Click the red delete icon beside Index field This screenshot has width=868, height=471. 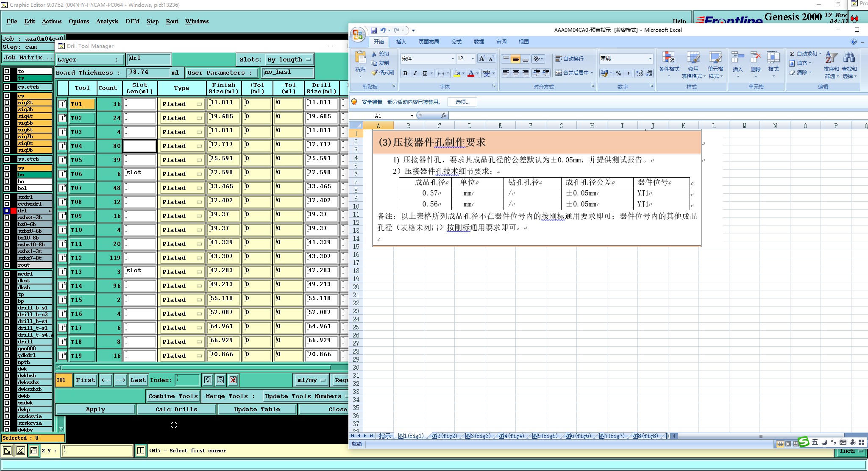tap(233, 380)
